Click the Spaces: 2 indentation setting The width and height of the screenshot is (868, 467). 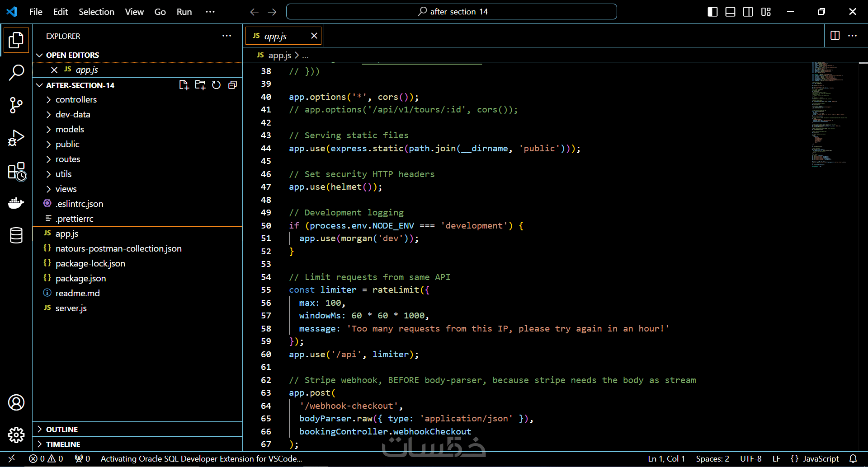[x=712, y=458]
